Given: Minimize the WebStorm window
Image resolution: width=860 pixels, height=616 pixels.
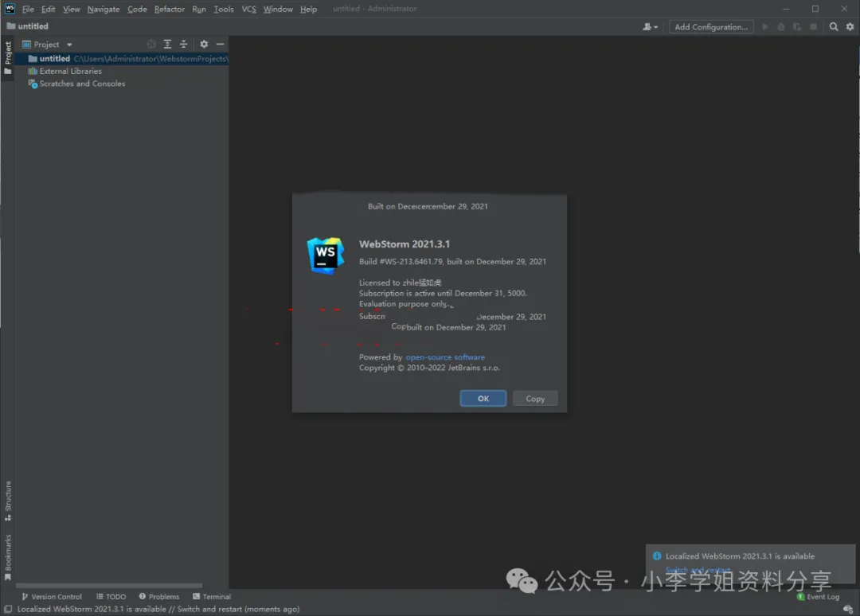Looking at the screenshot, I should tap(786, 9).
